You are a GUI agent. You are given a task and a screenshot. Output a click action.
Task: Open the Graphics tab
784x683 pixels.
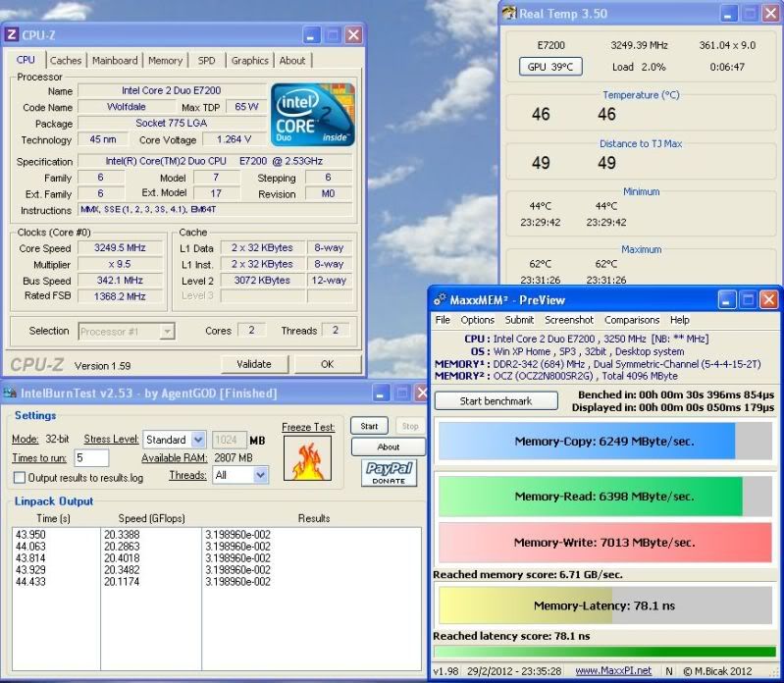tap(249, 61)
